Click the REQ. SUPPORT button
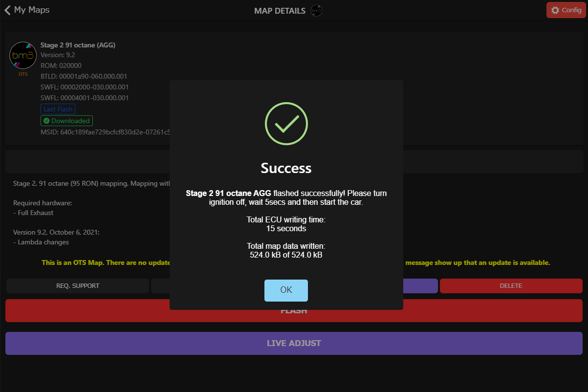The width and height of the screenshot is (588, 392). coord(78,286)
